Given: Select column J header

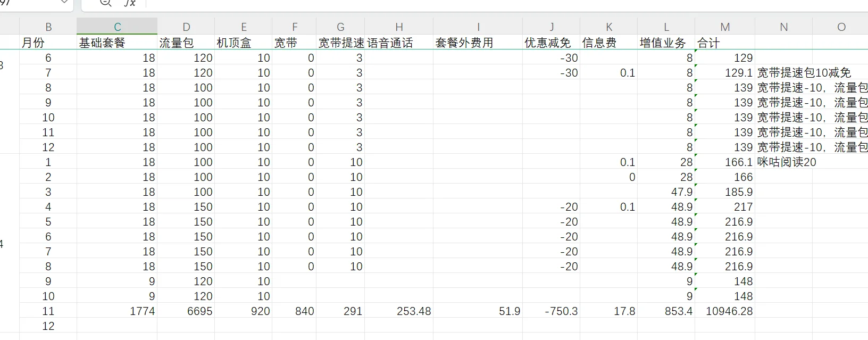Looking at the screenshot, I should (552, 27).
